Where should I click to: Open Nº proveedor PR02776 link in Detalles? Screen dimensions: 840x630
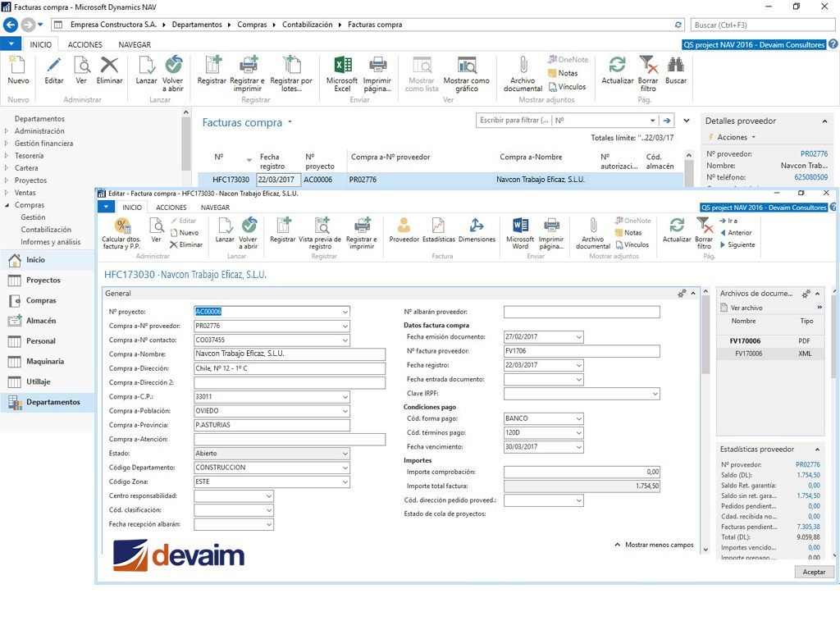point(814,153)
